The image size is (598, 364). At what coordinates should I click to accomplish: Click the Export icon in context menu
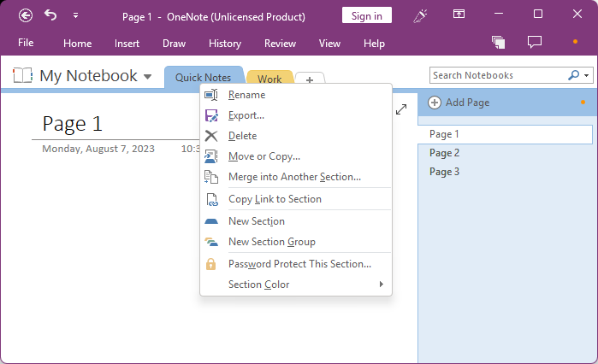211,115
